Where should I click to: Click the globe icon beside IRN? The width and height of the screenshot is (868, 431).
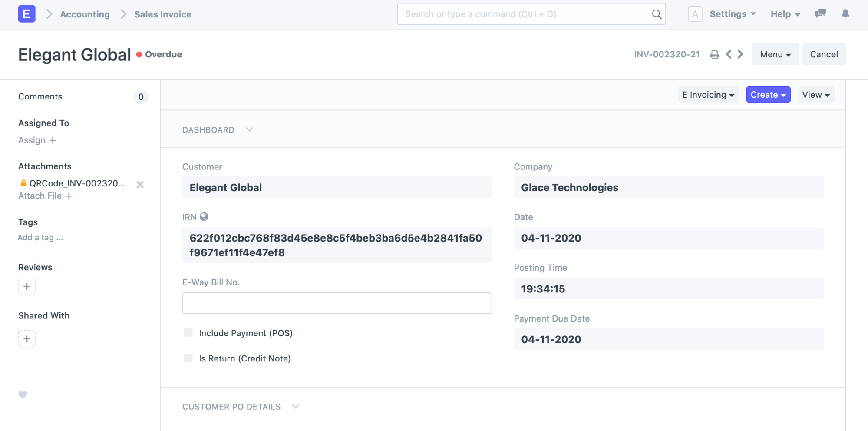[x=204, y=216]
